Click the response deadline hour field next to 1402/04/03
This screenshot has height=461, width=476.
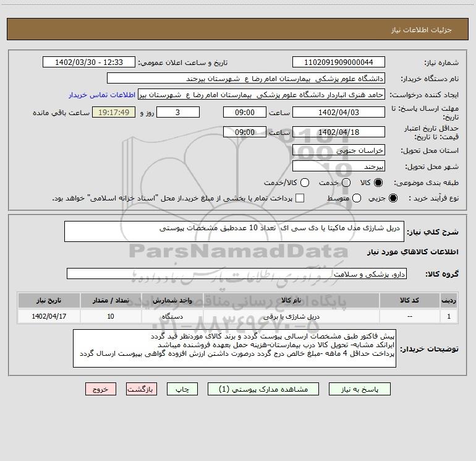[x=245, y=112]
